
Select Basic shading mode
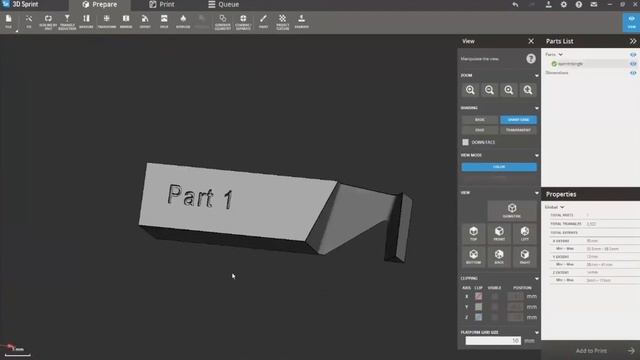tap(480, 120)
